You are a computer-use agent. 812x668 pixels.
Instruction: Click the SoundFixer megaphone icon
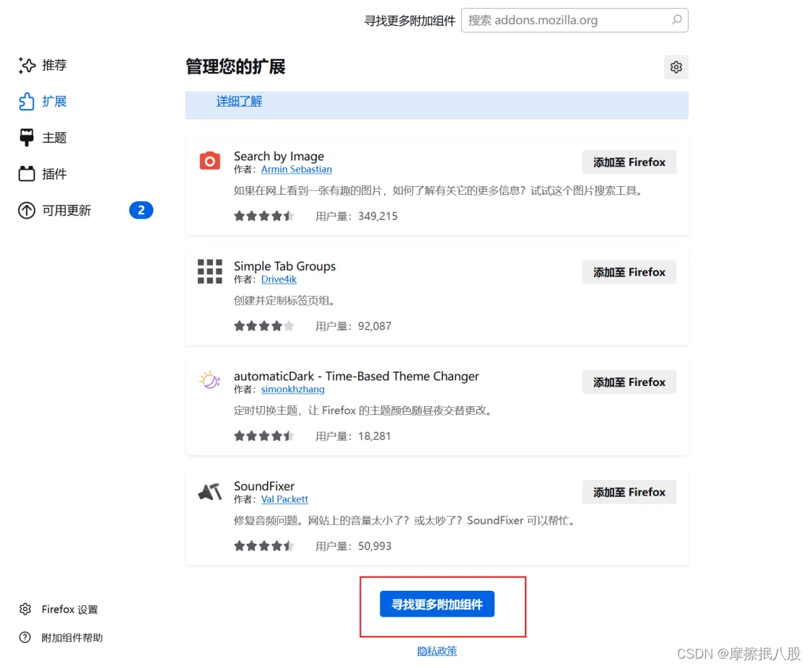[x=210, y=491]
